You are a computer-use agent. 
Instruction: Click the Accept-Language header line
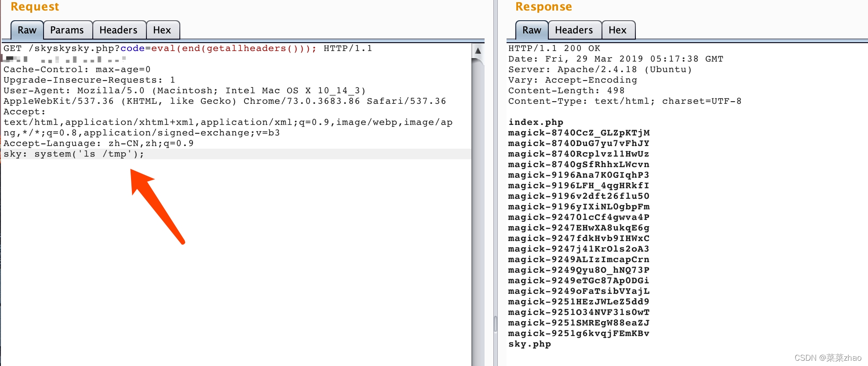98,143
